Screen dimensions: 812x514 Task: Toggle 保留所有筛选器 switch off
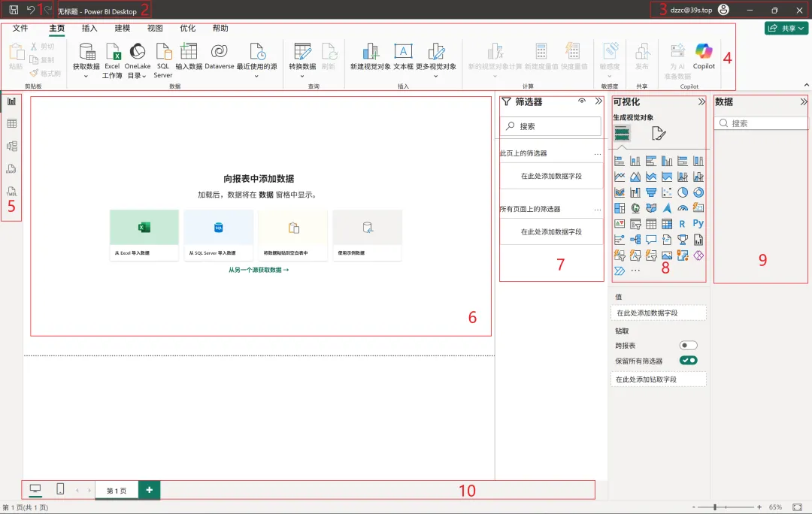point(688,360)
